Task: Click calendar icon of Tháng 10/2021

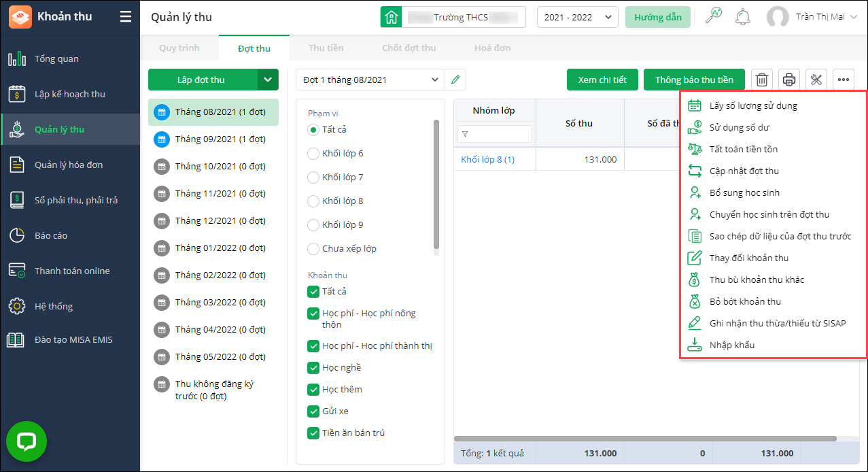Action: coord(161,166)
